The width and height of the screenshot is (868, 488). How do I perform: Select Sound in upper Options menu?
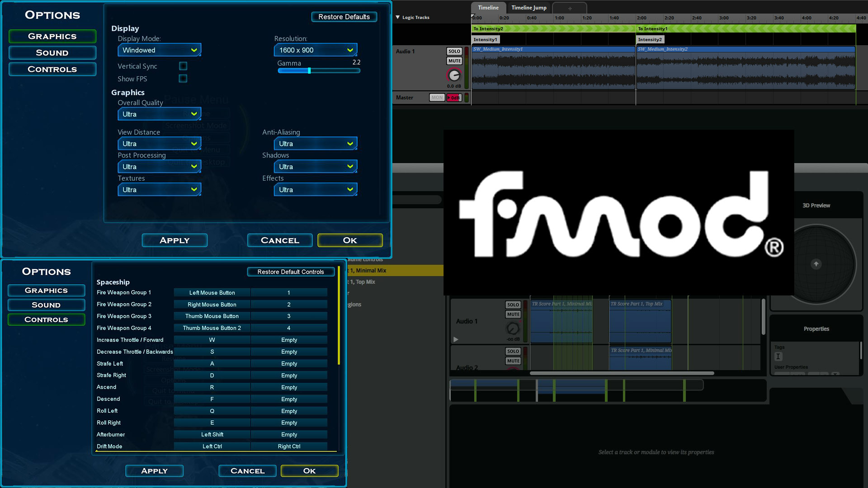[52, 53]
